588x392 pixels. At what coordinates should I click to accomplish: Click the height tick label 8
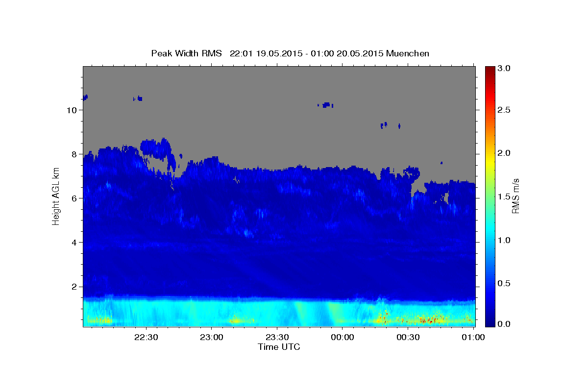click(x=73, y=154)
